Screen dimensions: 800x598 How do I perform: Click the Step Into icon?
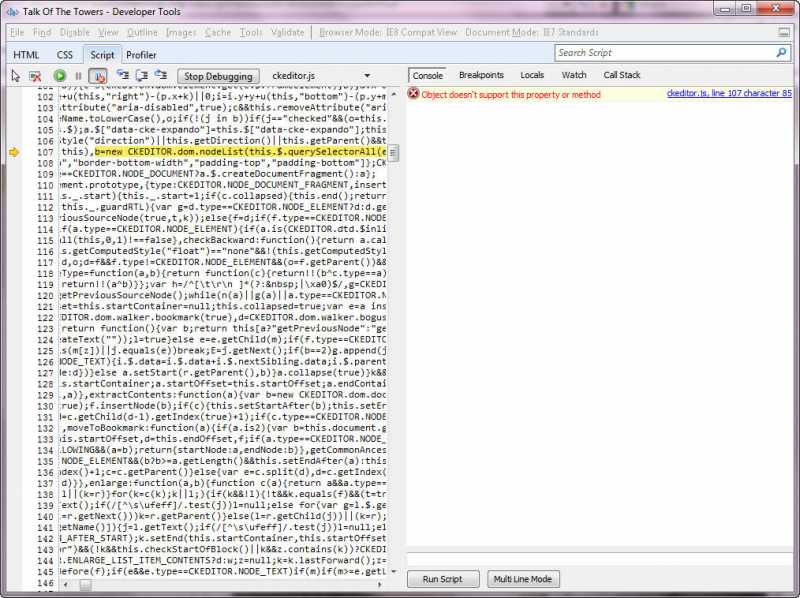122,75
